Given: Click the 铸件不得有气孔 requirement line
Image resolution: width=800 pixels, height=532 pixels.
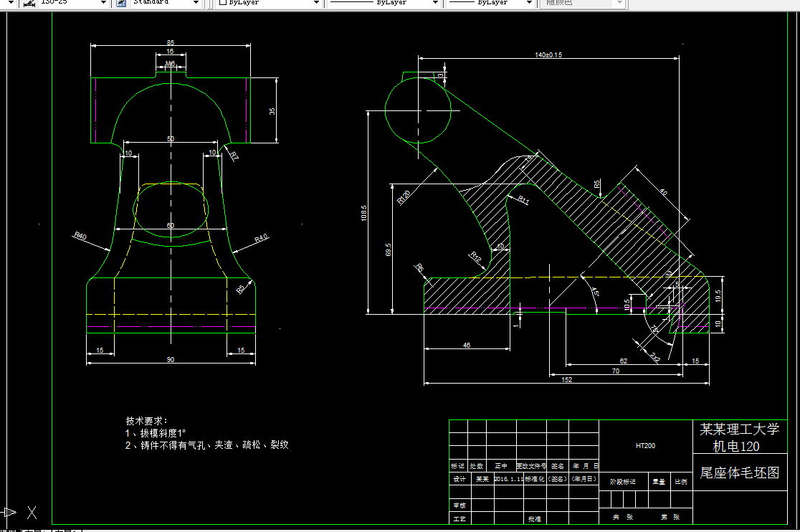Looking at the screenshot, I should 206,445.
